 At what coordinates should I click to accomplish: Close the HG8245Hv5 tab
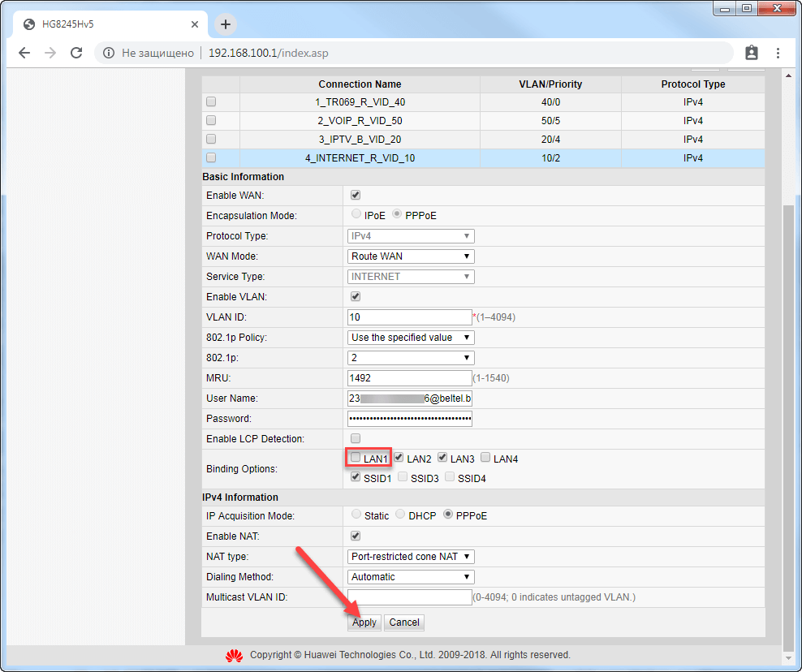[194, 24]
